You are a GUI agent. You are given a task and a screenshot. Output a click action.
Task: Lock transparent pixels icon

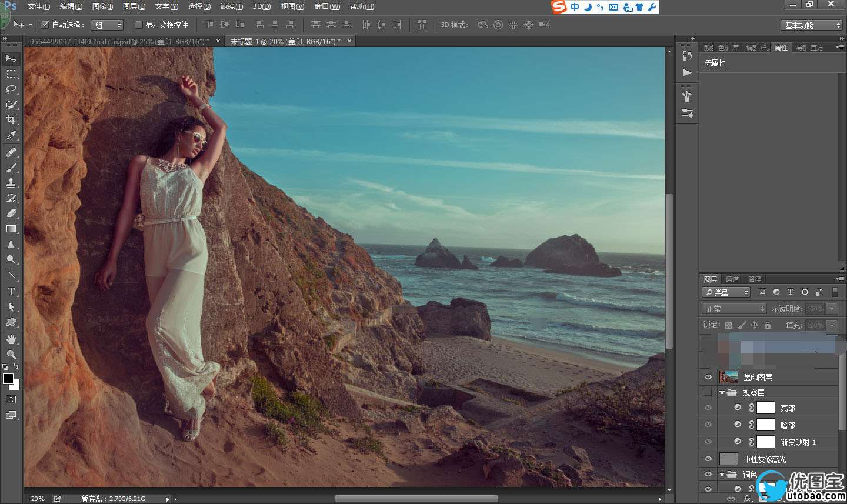click(729, 325)
